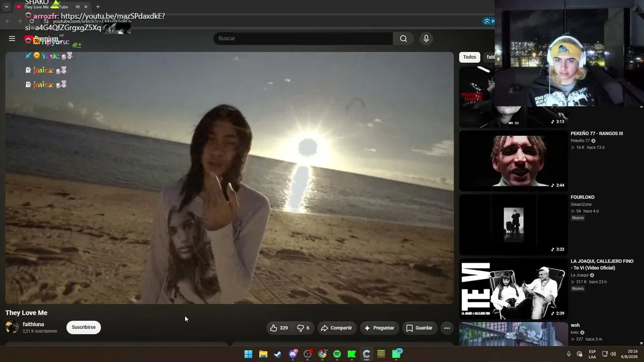The image size is (644, 362).
Task: Click the YouTube address bar URL
Action: pyautogui.click(x=92, y=22)
